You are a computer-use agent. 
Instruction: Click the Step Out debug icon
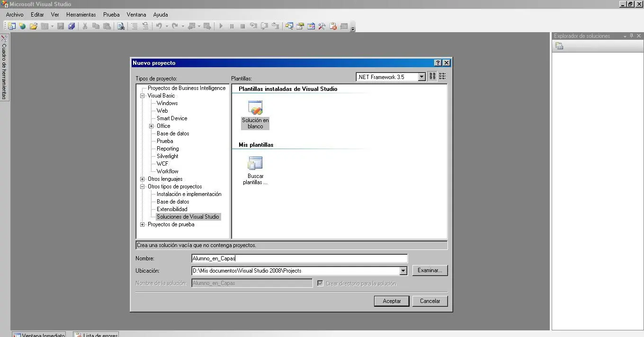[x=276, y=26]
